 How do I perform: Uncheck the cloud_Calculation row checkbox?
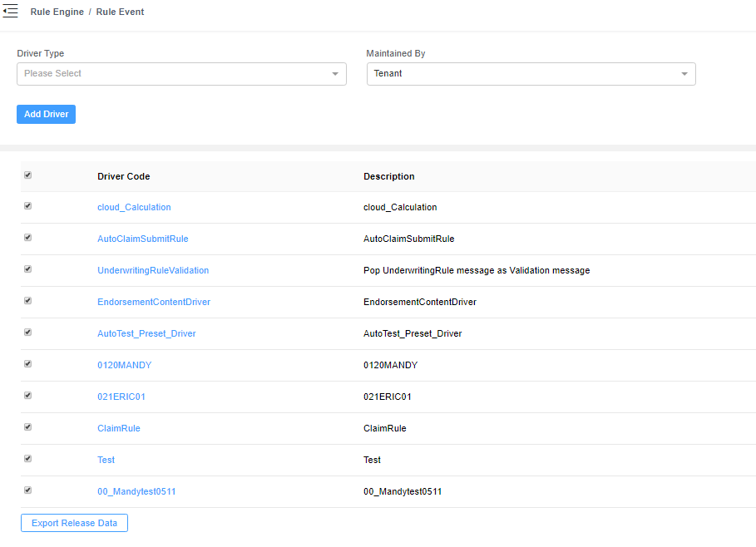coord(28,206)
